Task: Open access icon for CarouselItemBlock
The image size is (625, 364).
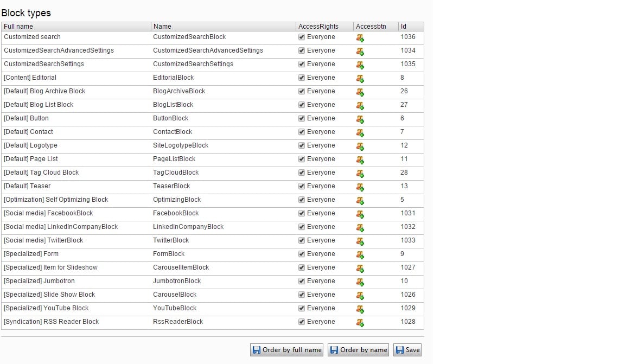Action: (360, 269)
